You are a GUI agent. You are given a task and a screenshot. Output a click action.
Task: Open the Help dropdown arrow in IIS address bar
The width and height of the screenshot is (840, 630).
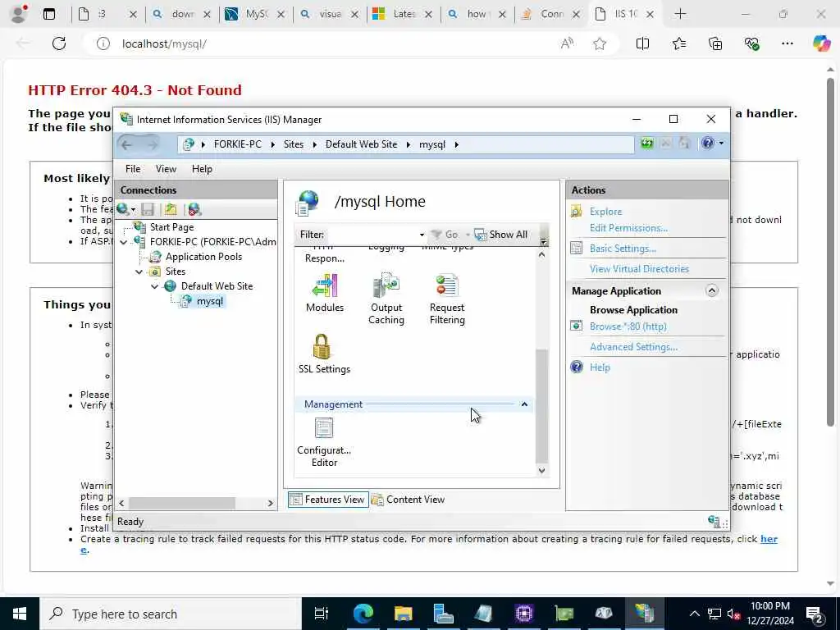[721, 143]
